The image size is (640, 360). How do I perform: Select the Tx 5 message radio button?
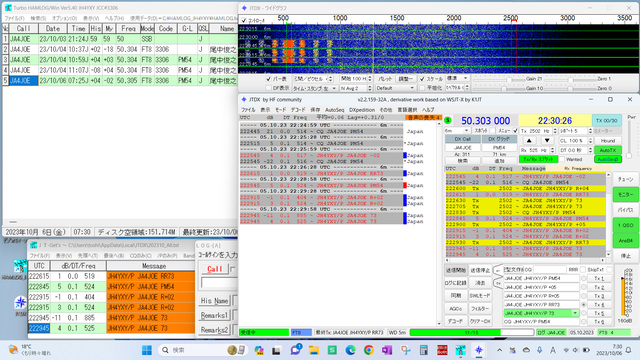584,313
